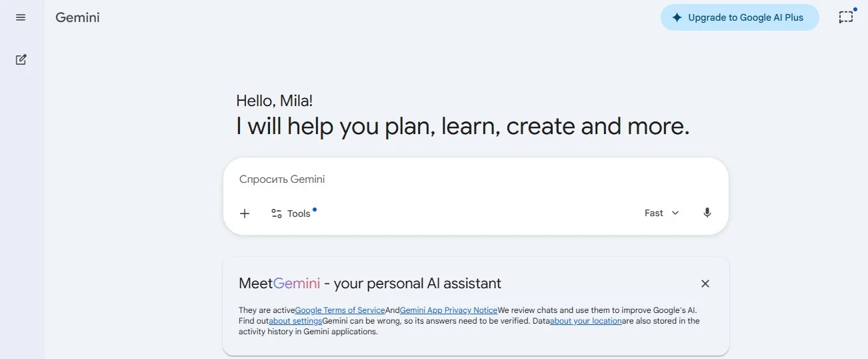Open the Google Terms of Service link

340,310
